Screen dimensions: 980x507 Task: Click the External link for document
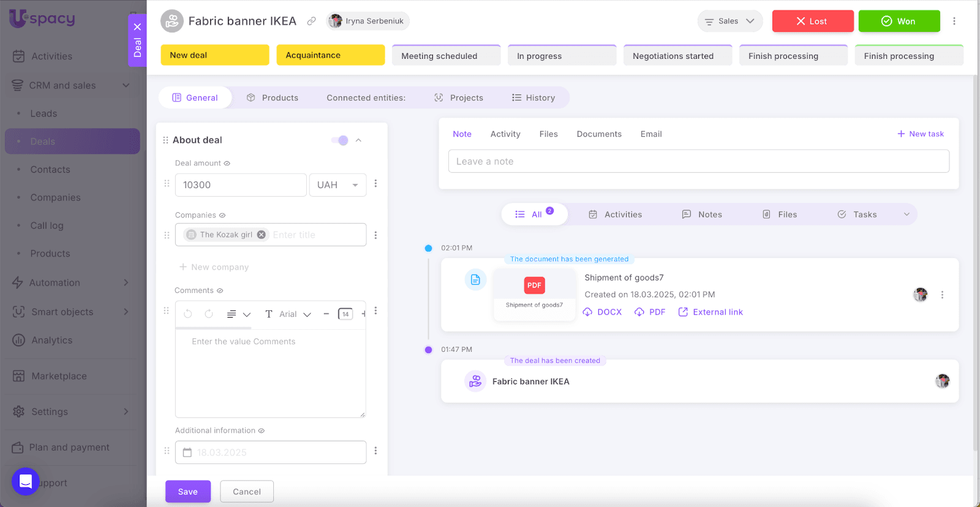click(710, 312)
